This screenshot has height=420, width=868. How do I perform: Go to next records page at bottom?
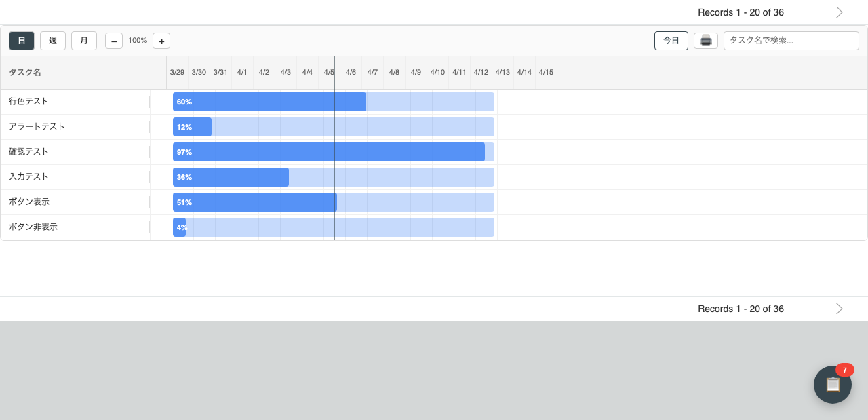(x=840, y=309)
